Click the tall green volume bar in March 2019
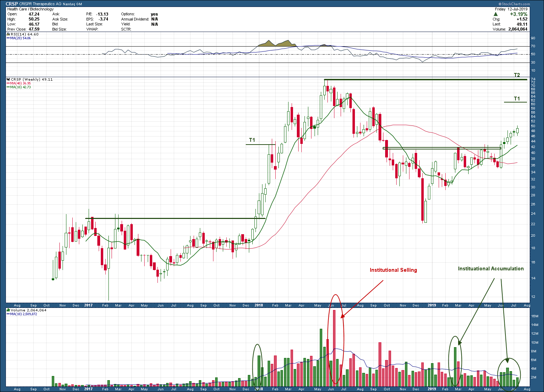Image resolution: width=544 pixels, height=392 pixels. click(455, 367)
